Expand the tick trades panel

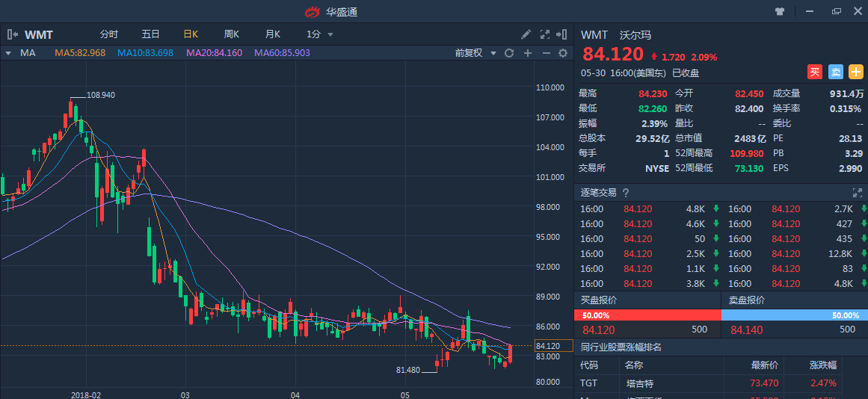point(858,193)
